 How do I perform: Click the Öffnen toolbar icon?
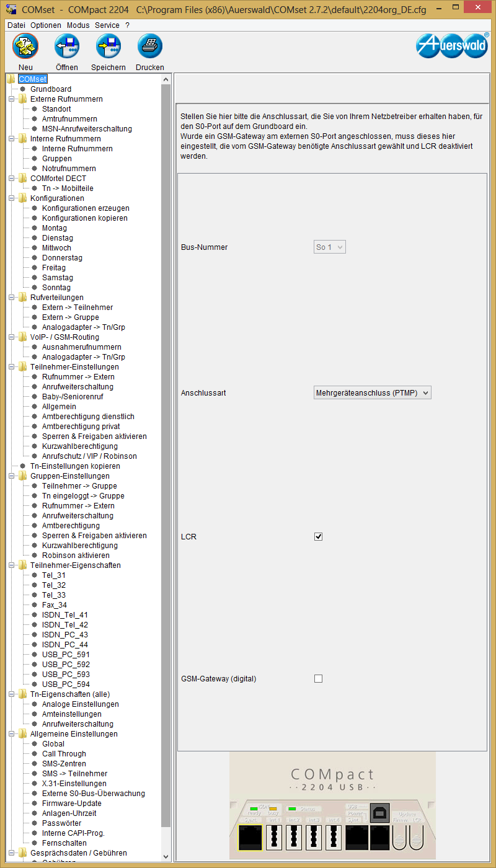tap(67, 46)
